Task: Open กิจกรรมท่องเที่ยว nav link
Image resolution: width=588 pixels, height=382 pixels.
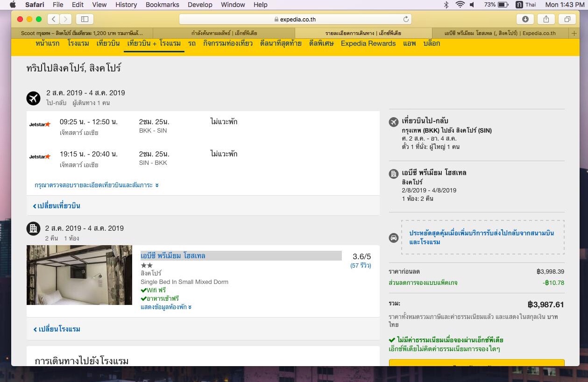Action: coord(228,43)
